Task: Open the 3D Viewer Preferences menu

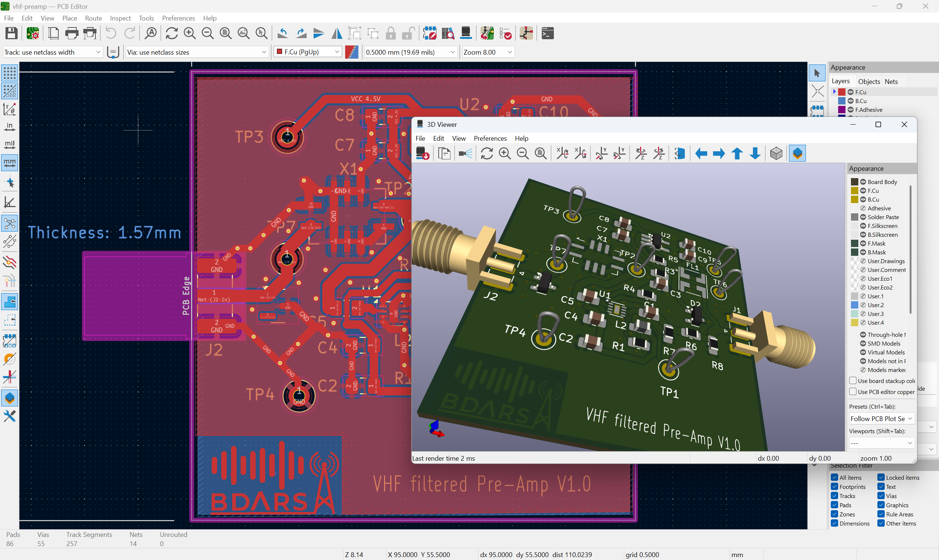Action: coord(490,139)
